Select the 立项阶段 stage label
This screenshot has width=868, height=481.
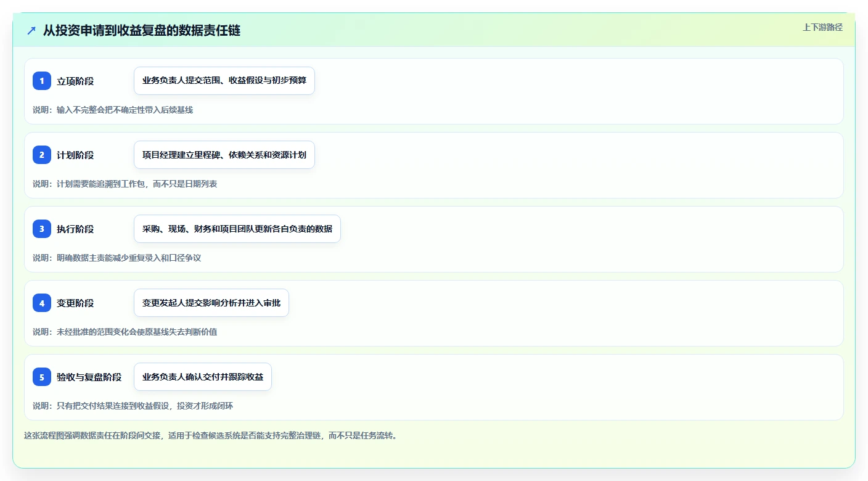(x=75, y=81)
